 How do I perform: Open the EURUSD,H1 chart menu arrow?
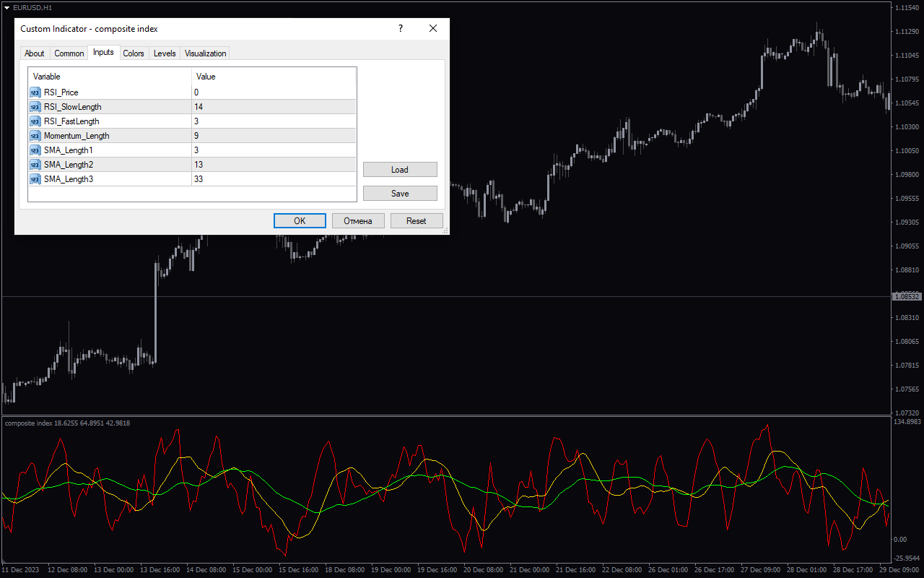(x=6, y=7)
